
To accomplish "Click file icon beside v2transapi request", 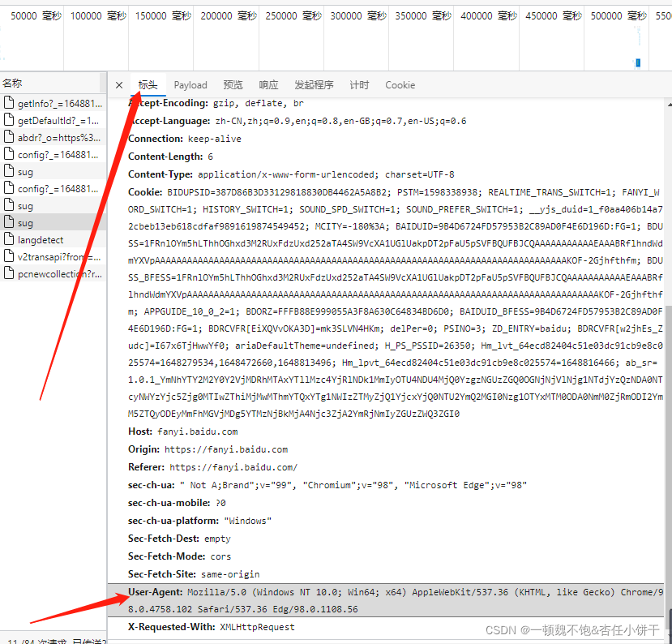I will point(9,256).
